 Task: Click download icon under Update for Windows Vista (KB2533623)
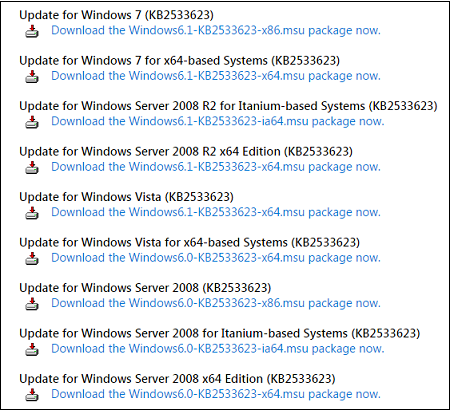point(32,213)
